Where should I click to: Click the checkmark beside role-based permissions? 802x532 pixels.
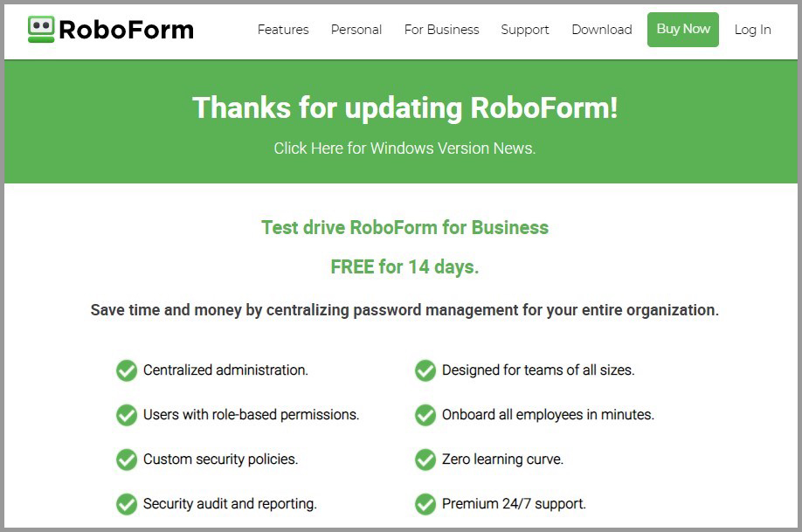(126, 415)
